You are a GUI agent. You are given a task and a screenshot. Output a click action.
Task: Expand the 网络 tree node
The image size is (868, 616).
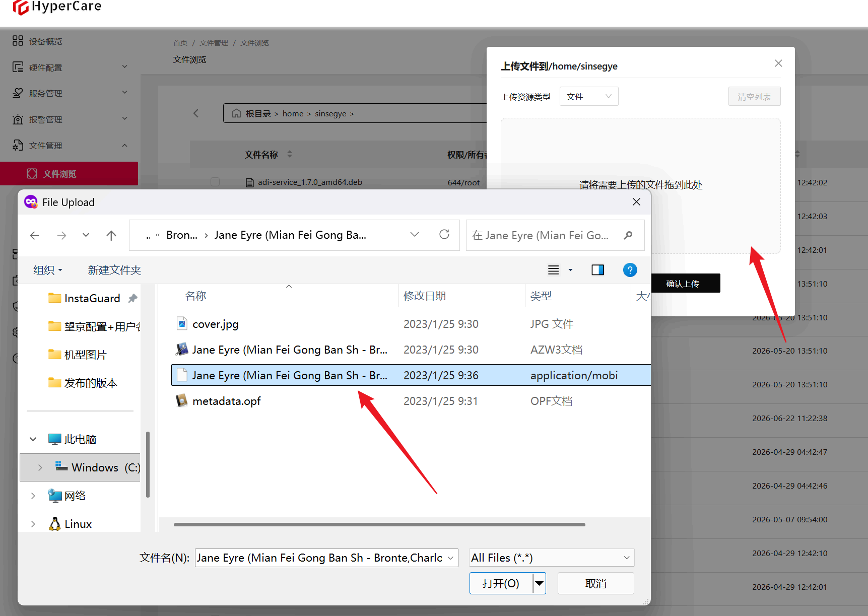[33, 496]
